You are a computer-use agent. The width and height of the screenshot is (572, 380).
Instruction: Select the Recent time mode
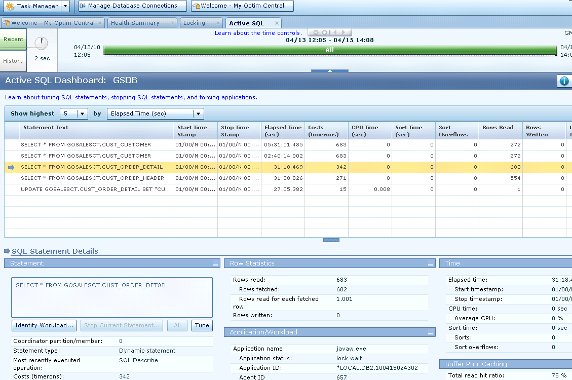[13, 39]
